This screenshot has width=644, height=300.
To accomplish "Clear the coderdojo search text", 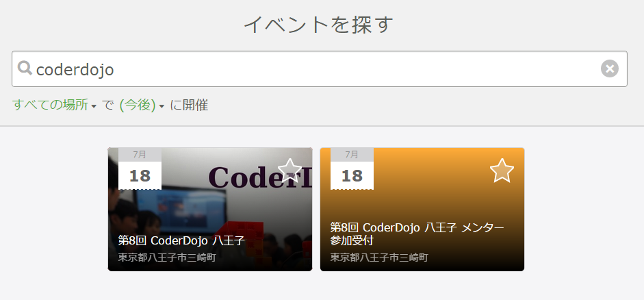I will pos(610,68).
